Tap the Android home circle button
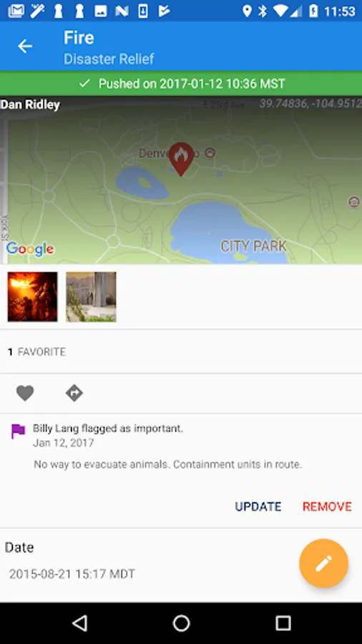This screenshot has height=644, width=362. point(181,623)
